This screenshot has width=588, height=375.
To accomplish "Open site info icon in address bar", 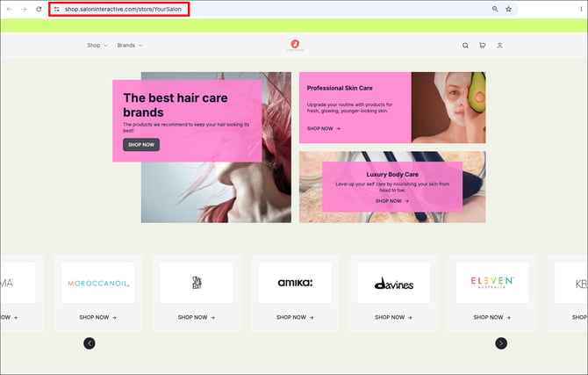I will pos(57,9).
